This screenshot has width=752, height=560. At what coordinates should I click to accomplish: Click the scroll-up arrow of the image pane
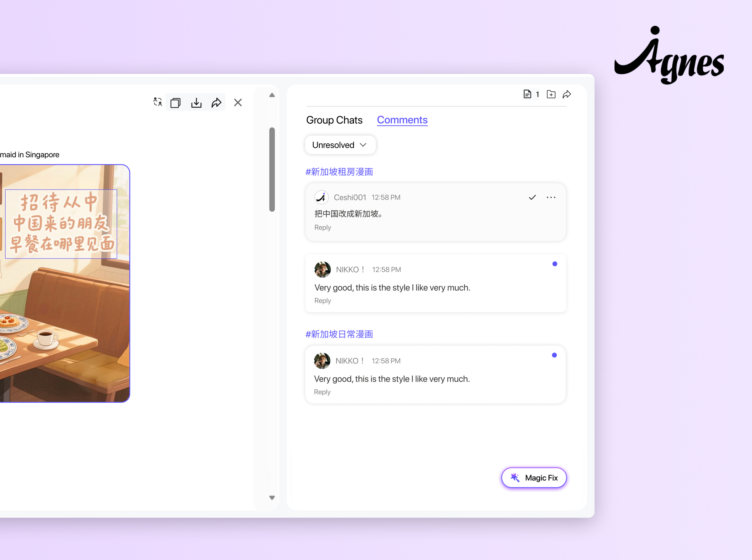(272, 95)
